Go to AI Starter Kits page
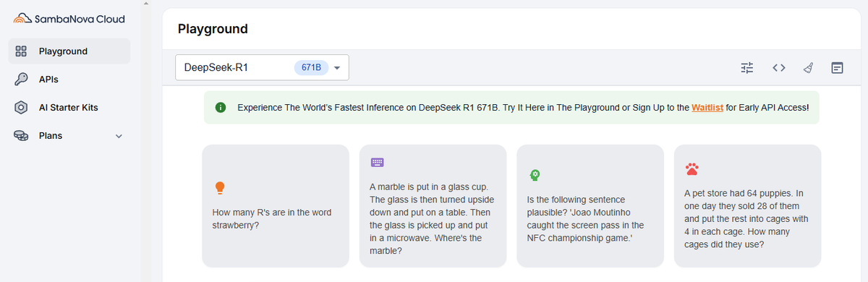Screen dimensions: 868x282 [x=69, y=107]
